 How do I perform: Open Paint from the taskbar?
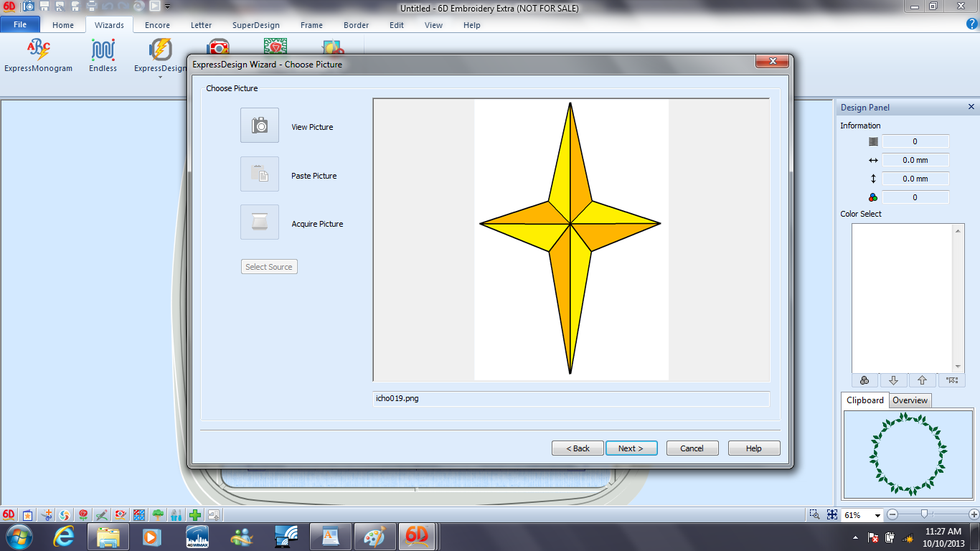click(374, 537)
